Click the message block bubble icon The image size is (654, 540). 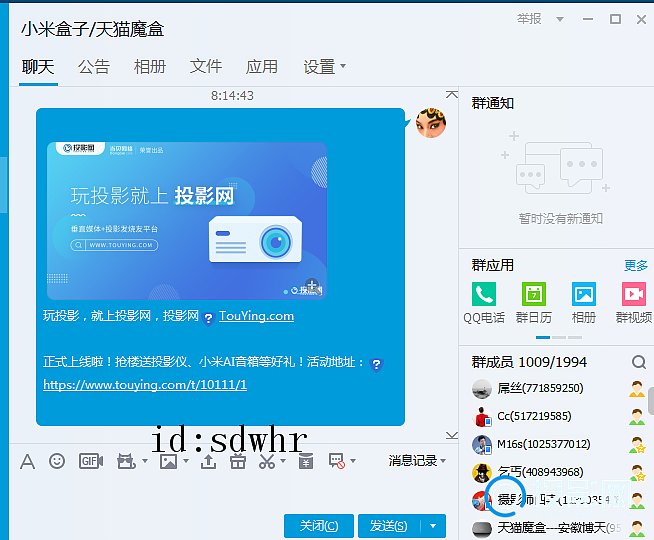[x=337, y=461]
